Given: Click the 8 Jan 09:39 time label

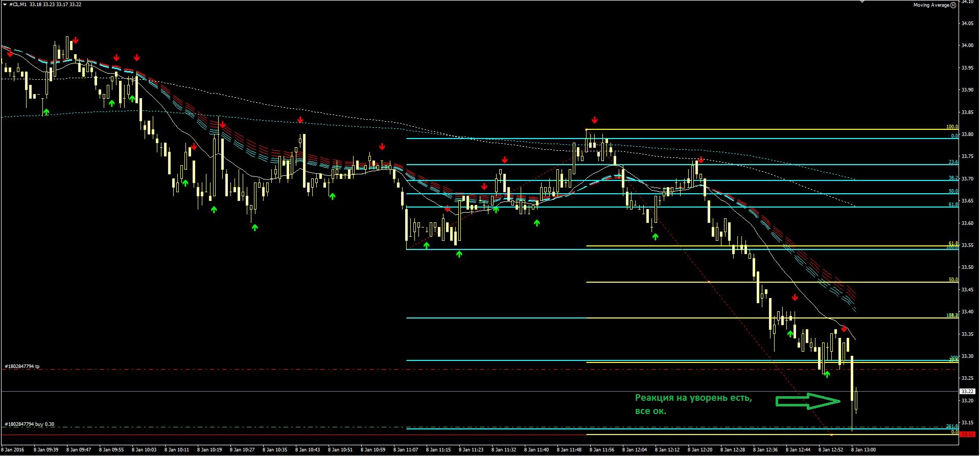Looking at the screenshot, I should 46,450.
